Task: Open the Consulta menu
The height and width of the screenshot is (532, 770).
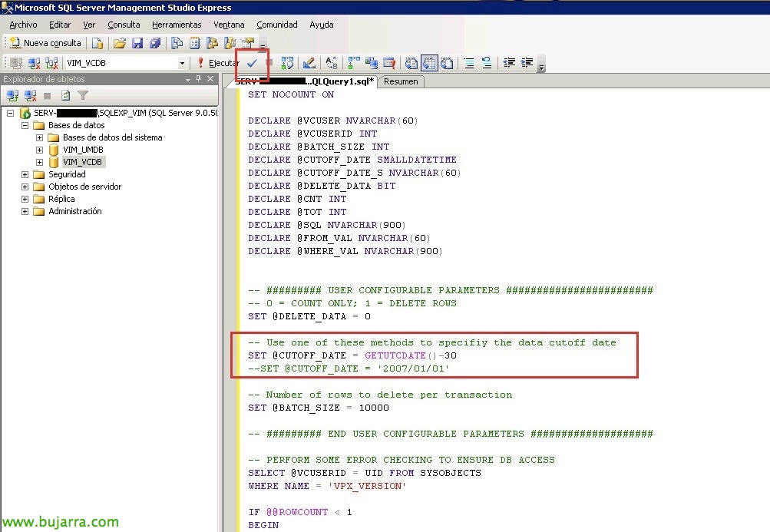Action: click(124, 25)
